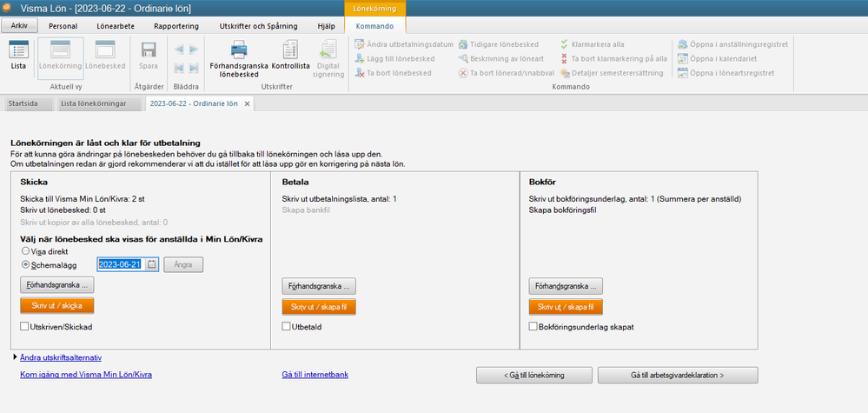The image size is (868, 413).
Task: Open the calendar picker beside the date
Action: (151, 264)
